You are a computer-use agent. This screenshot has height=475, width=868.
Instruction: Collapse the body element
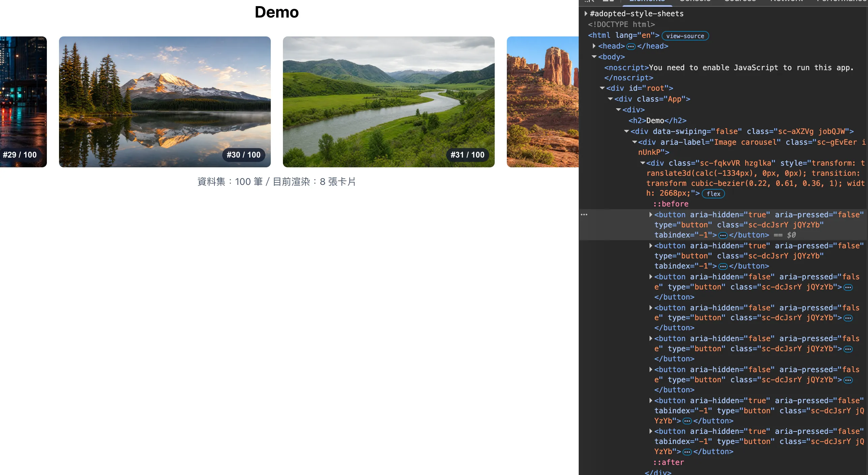coord(594,57)
